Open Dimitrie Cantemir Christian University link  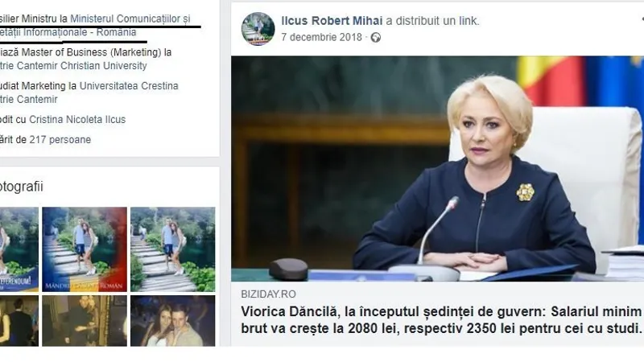point(73,66)
